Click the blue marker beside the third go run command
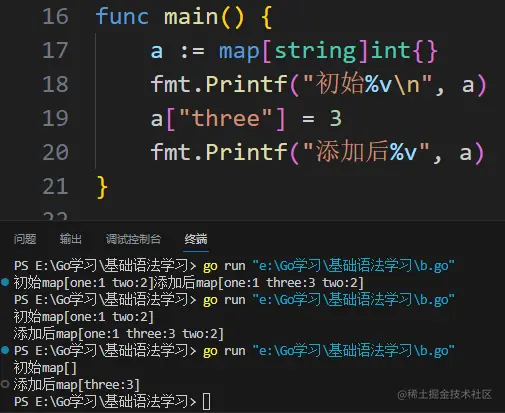Viewport: 505px width, 413px height. [5, 350]
